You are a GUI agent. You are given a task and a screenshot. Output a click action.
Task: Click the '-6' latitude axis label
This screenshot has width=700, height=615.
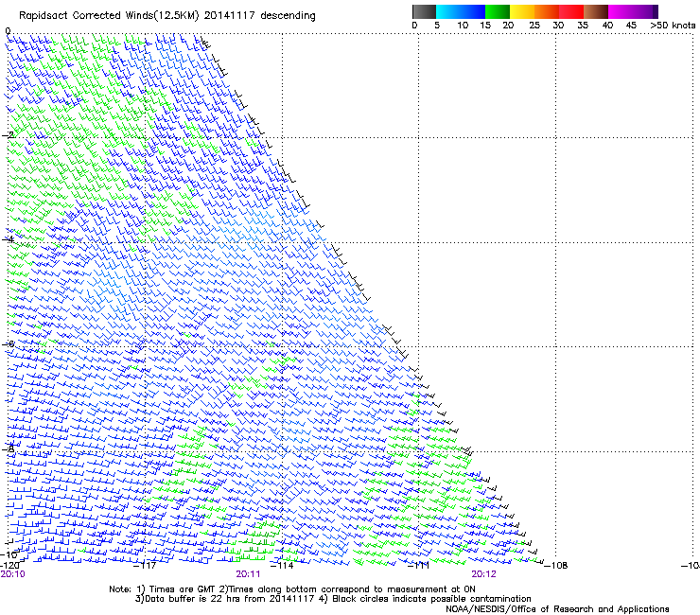coord(8,343)
